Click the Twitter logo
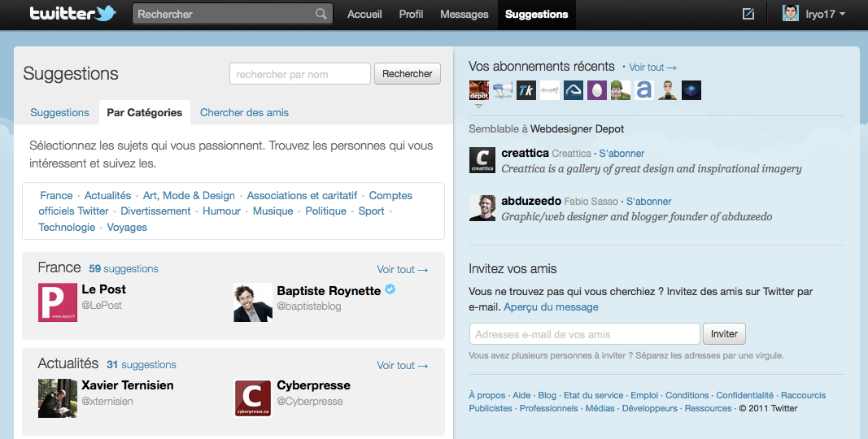Screen dimensions: 868x439 pyautogui.click(x=72, y=13)
